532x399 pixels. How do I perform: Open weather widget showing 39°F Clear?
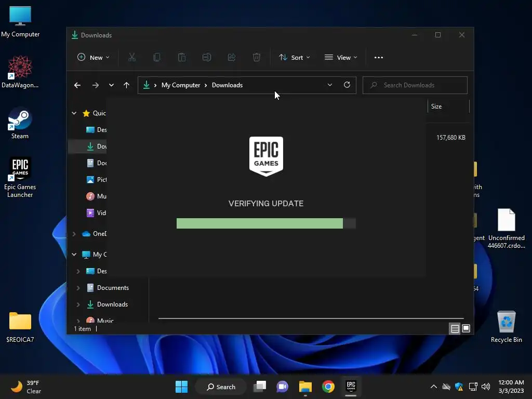click(26, 387)
